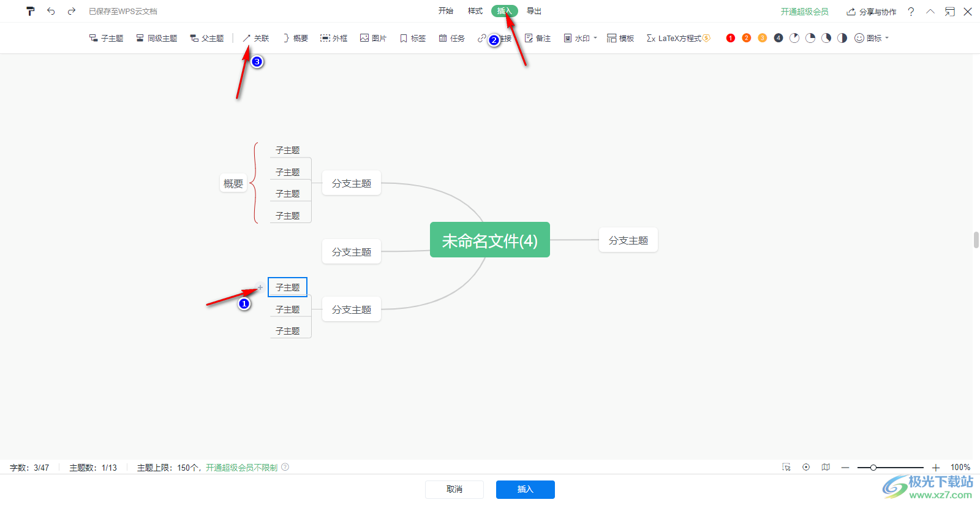Open the 图标 icons dropdown

(x=871, y=38)
